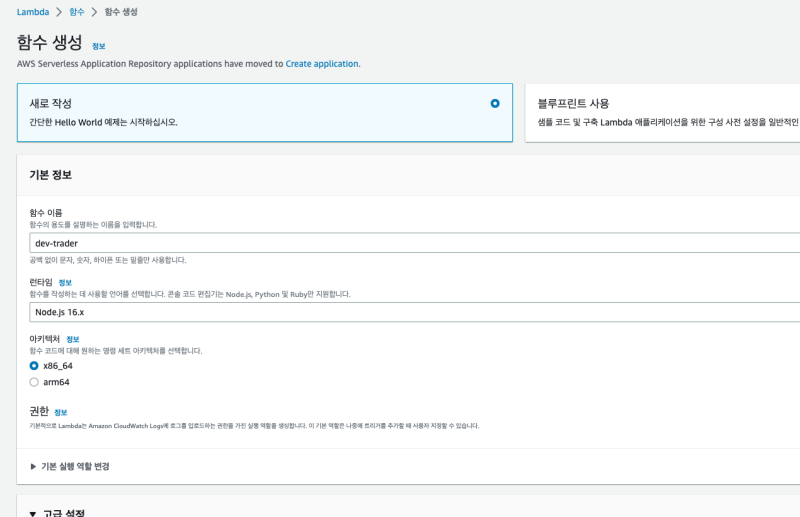Select the 새로 작성 radio option
The image size is (800, 517).
coord(495,103)
